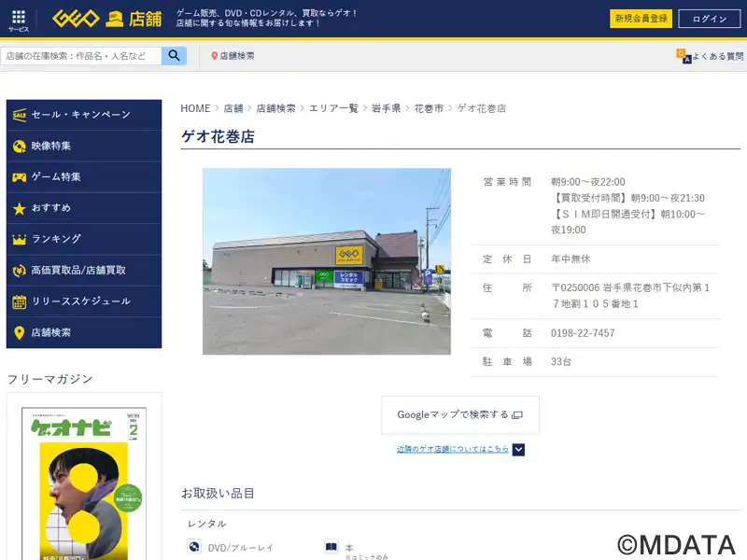The height and width of the screenshot is (560, 747).
Task: Click 岩手県 in the breadcrumb
Action: pos(386,108)
